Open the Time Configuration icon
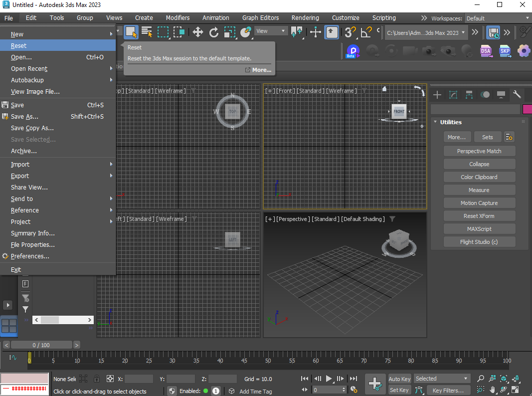 click(354, 390)
